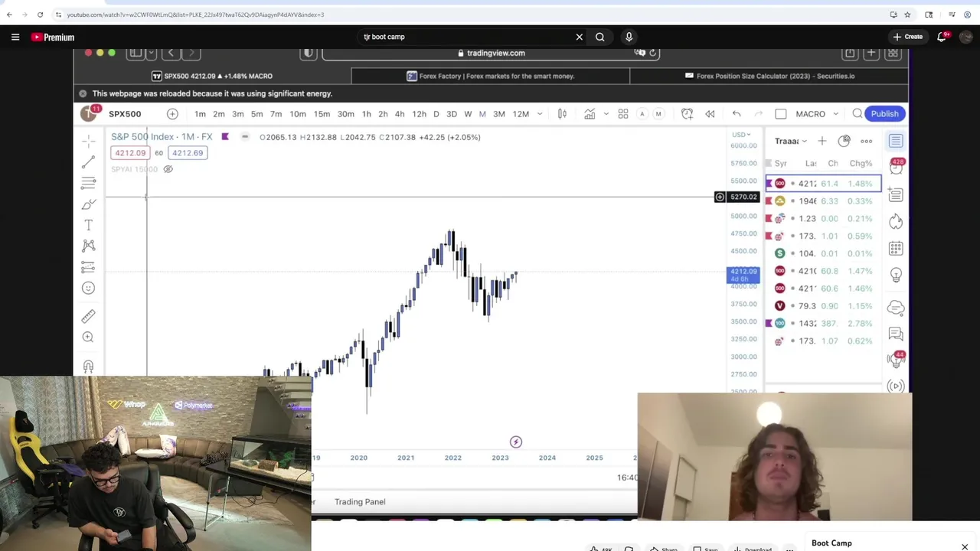Image resolution: width=980 pixels, height=551 pixels.
Task: Select the brush drawing tool
Action: (88, 204)
